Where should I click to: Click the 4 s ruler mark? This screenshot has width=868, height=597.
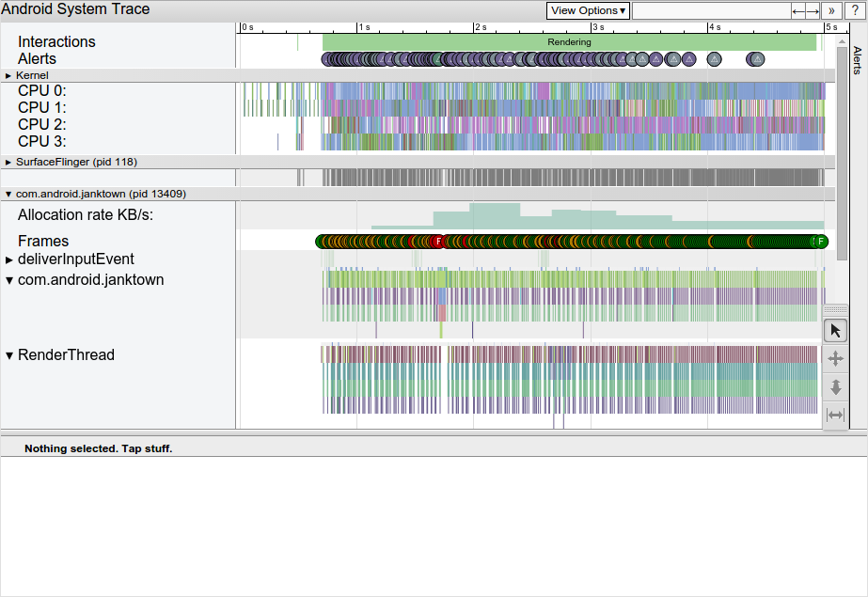(x=715, y=27)
